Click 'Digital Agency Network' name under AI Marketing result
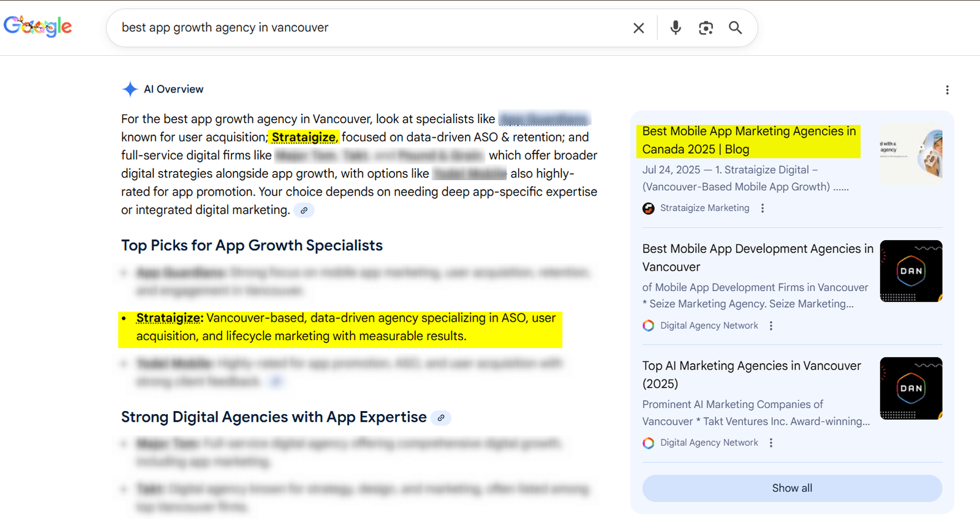980x519 pixels. click(x=709, y=442)
